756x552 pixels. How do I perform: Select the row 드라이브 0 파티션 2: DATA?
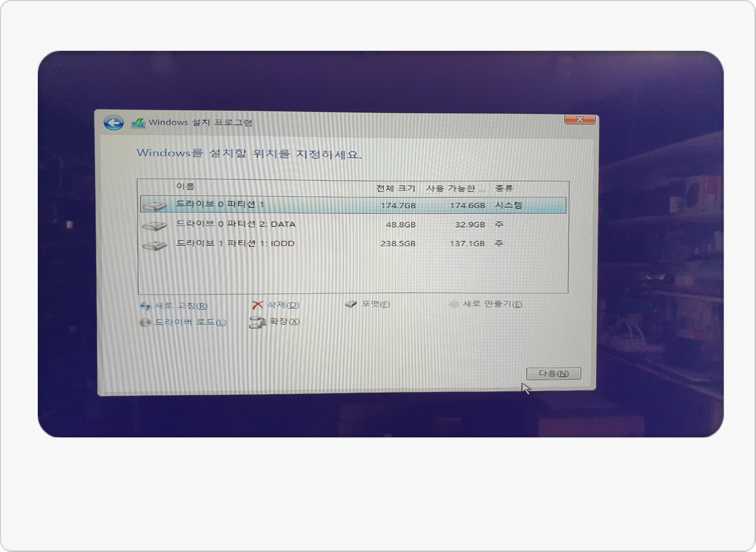pyautogui.click(x=353, y=225)
